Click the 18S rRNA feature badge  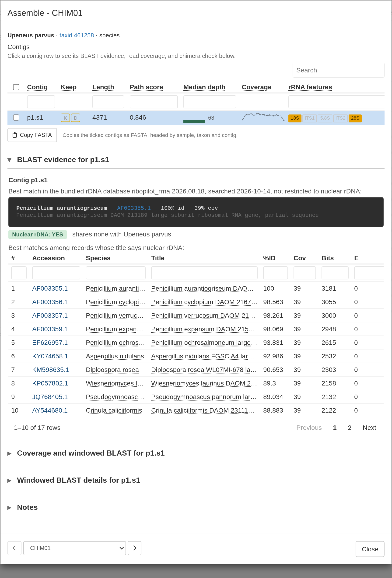coord(295,118)
